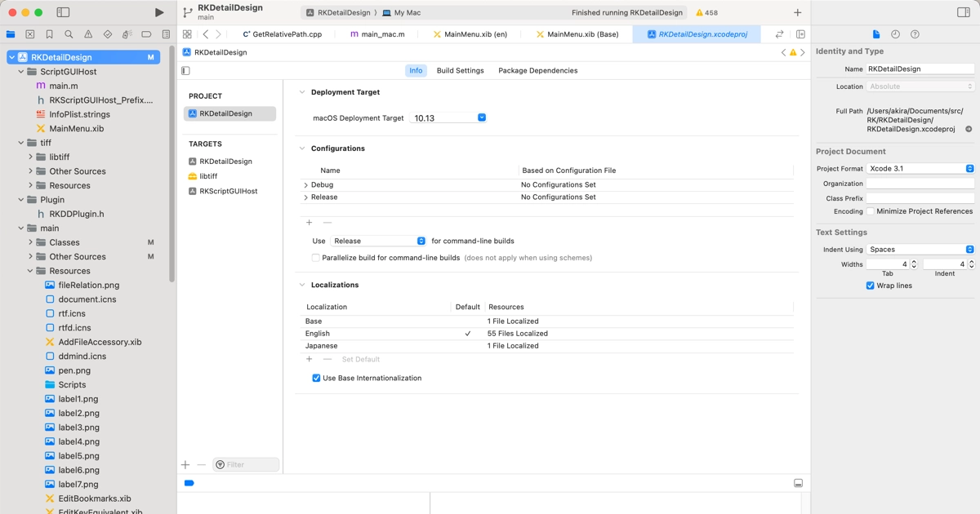Viewport: 980px width, 514px height.
Task: Open the Issue navigator triangle icon
Action: click(88, 34)
